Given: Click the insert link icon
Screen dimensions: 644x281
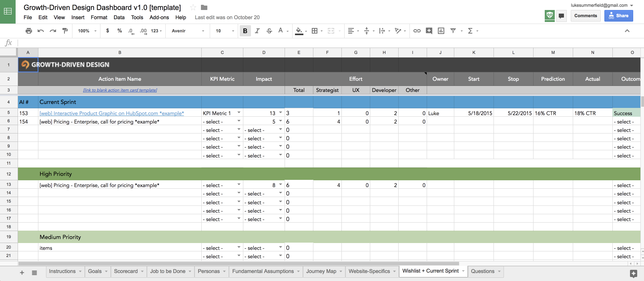Looking at the screenshot, I should click(417, 31).
